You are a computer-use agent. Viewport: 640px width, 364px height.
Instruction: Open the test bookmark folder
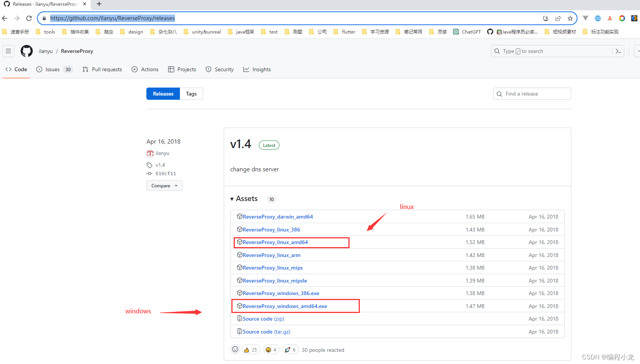click(269, 32)
